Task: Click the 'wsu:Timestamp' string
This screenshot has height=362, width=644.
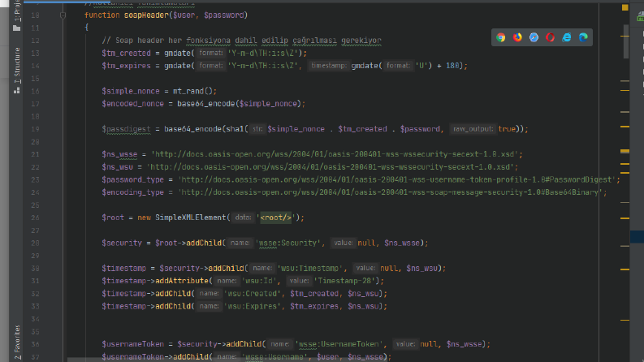Action: point(309,269)
